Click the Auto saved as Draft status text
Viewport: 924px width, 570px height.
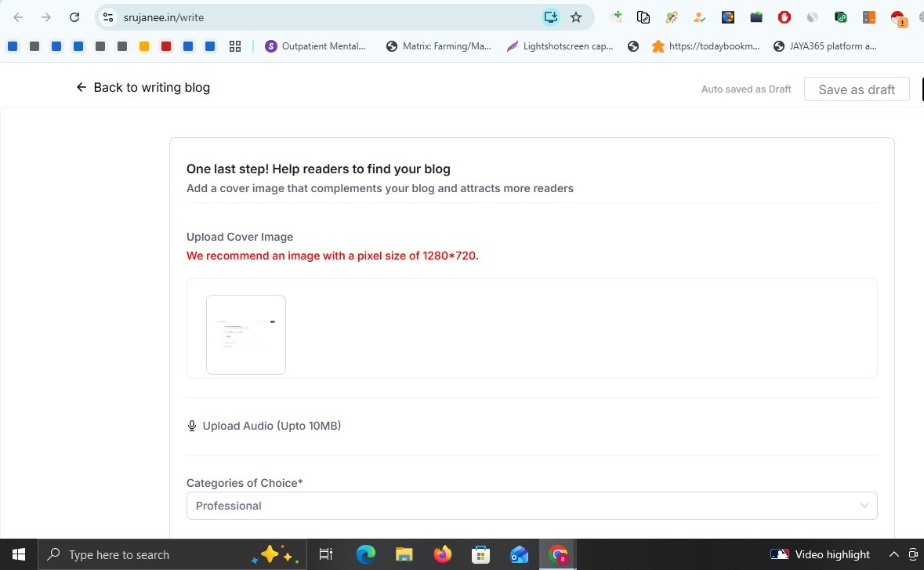[x=746, y=89]
